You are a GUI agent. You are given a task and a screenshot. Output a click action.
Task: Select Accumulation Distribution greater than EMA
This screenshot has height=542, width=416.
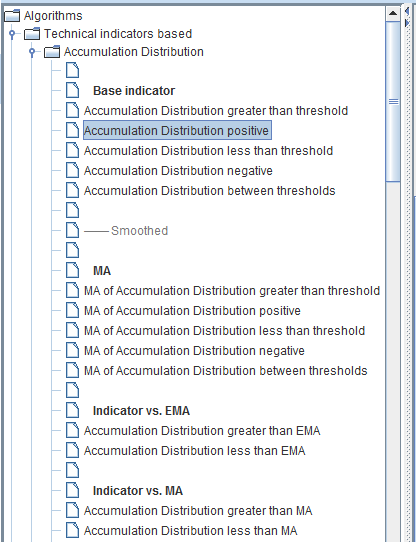click(x=202, y=431)
